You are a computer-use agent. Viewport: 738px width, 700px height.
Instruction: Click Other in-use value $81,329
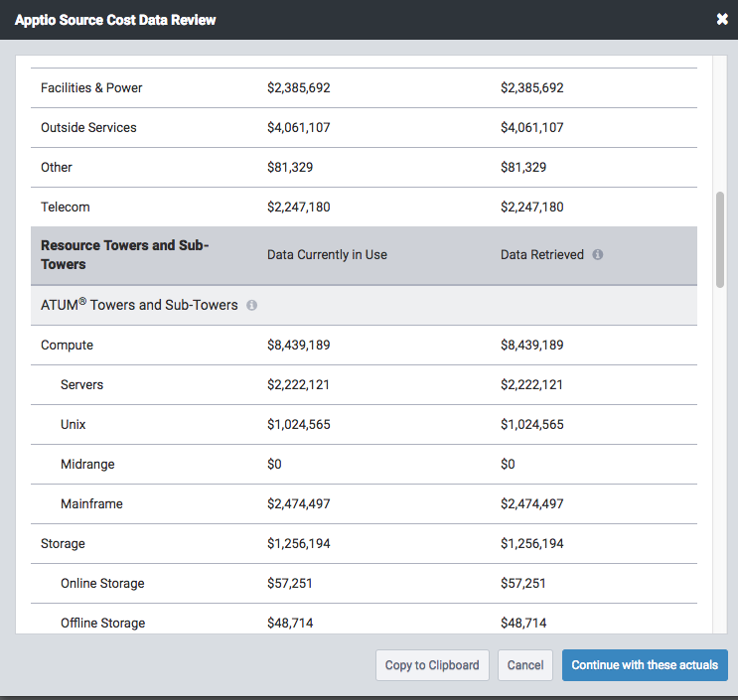[x=290, y=168]
